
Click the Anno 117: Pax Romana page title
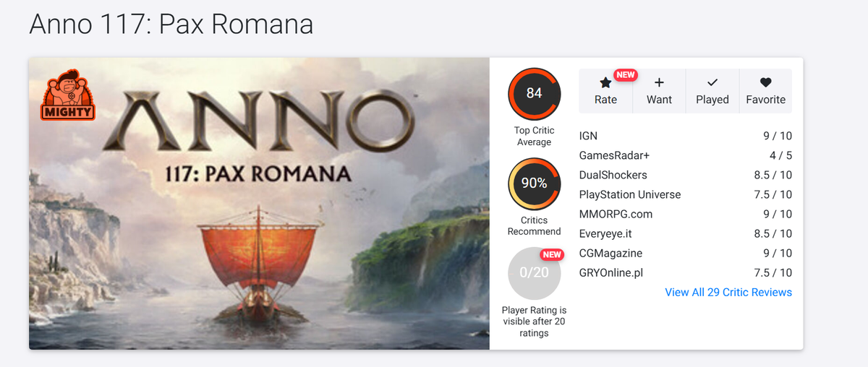[x=171, y=25]
